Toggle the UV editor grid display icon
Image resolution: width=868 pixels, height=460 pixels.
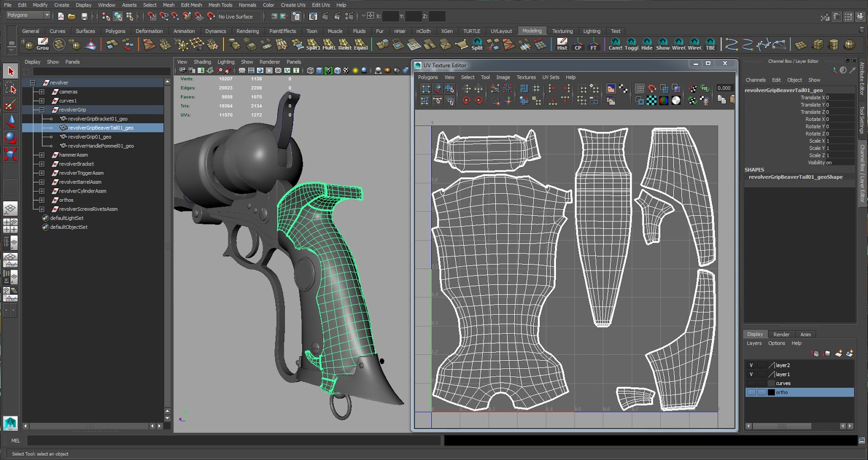coord(640,88)
